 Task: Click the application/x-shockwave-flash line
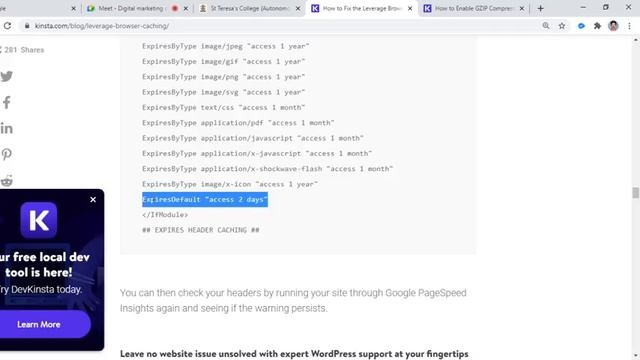(268, 169)
